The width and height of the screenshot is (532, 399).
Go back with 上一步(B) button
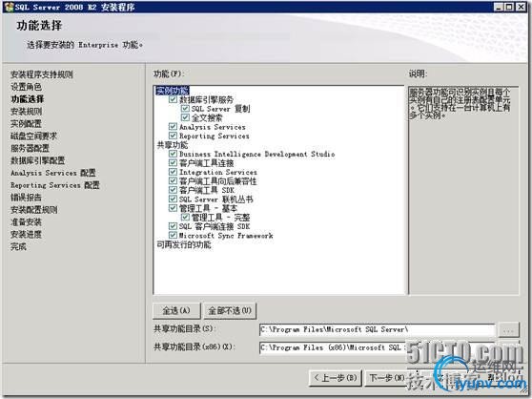click(x=336, y=378)
